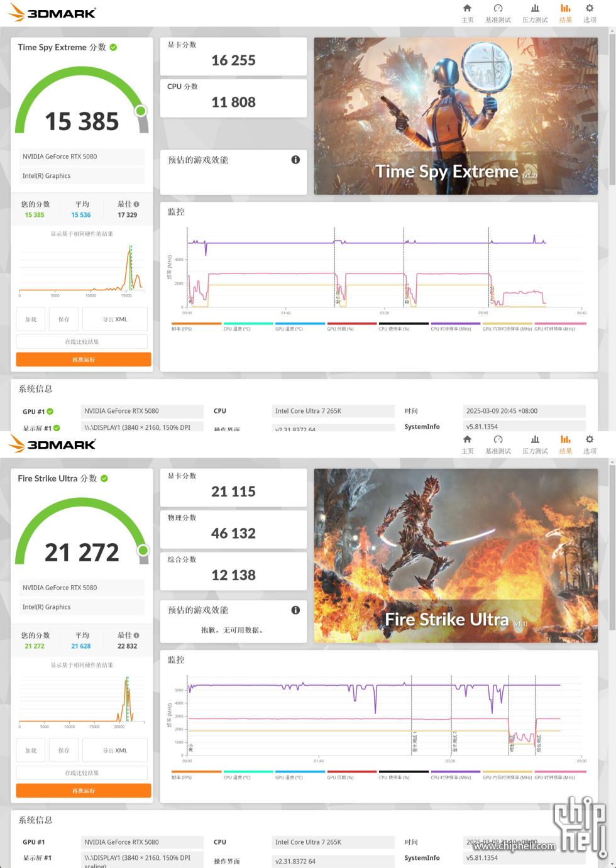Click 在线比较结果 in Fire Strike Ultra window
The width and height of the screenshot is (616, 868).
coord(82,773)
